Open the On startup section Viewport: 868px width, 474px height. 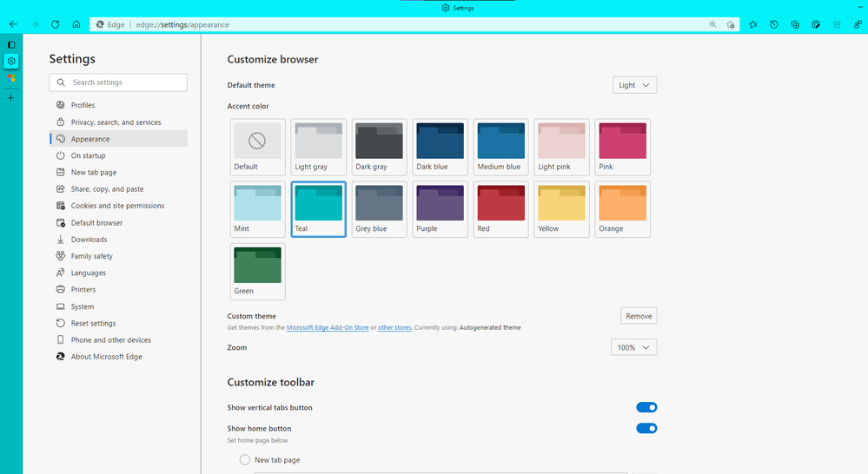[x=118, y=155]
